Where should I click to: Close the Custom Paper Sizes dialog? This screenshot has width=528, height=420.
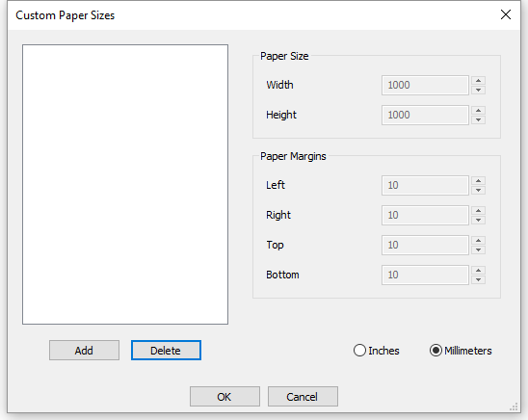click(x=506, y=14)
